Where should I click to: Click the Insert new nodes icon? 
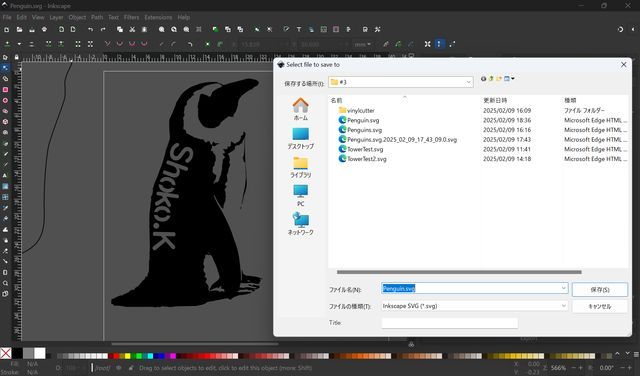(x=7, y=44)
